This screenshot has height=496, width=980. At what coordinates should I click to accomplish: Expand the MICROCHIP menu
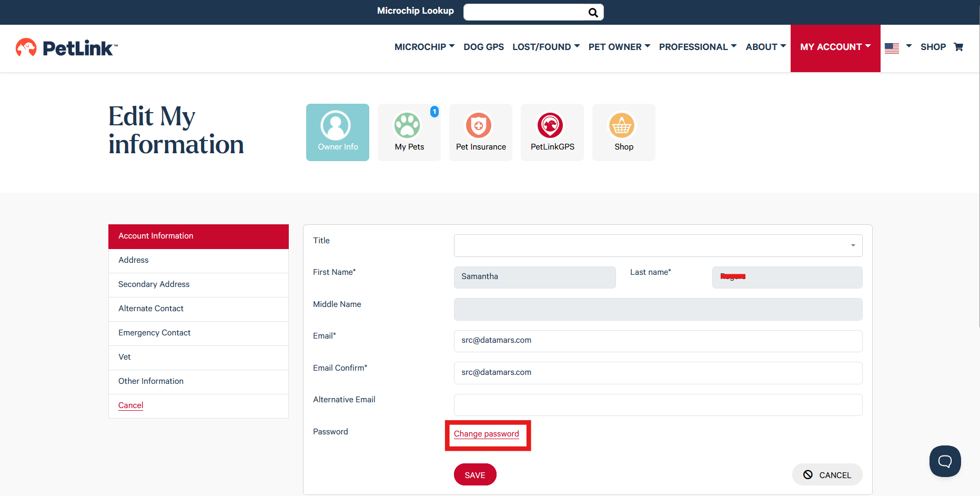[x=425, y=47]
